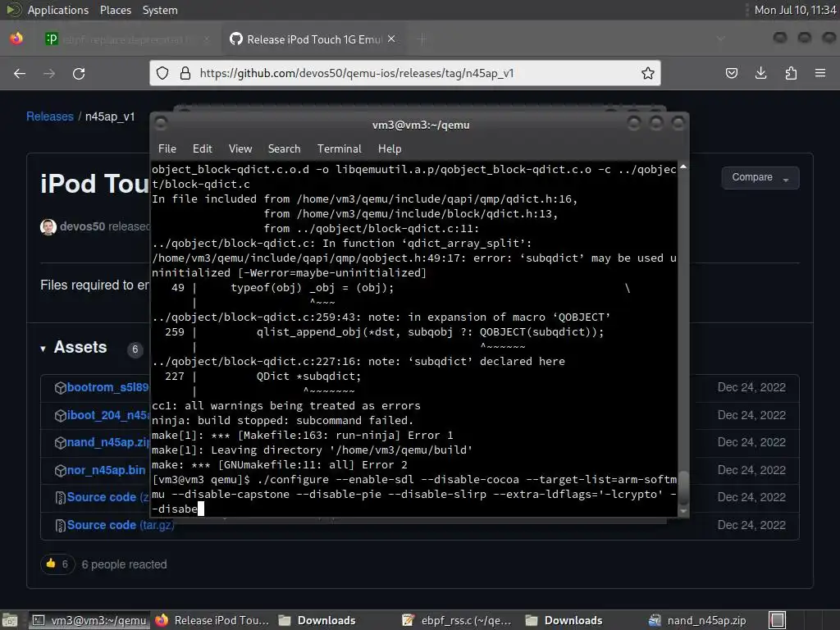Go forward in Firefox history
Screen dimensions: 840x630
pyautogui.click(x=49, y=73)
